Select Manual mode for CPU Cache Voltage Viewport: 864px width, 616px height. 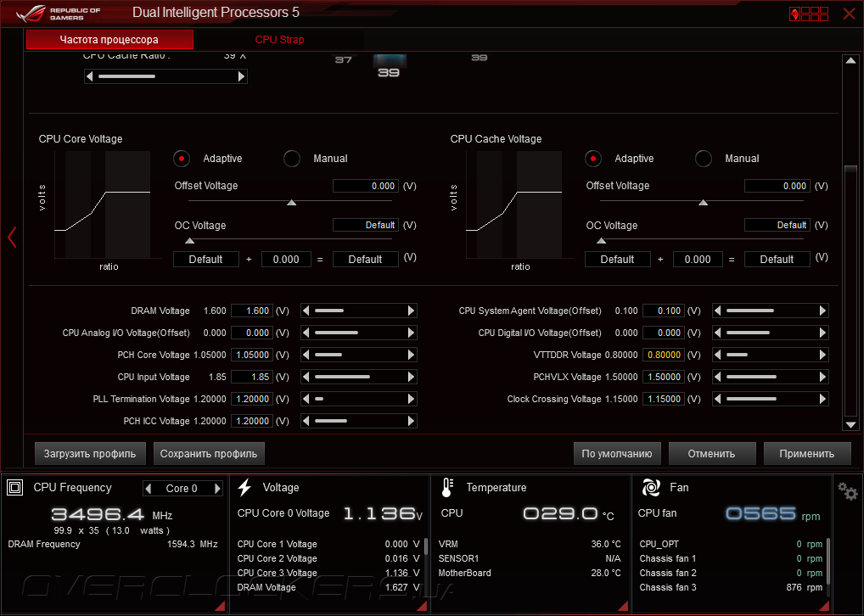tap(704, 159)
